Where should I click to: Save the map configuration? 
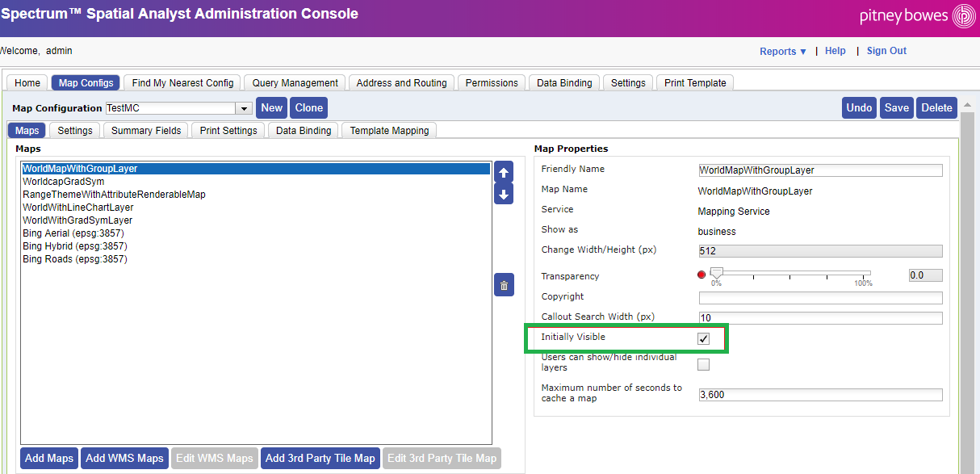[x=897, y=108]
